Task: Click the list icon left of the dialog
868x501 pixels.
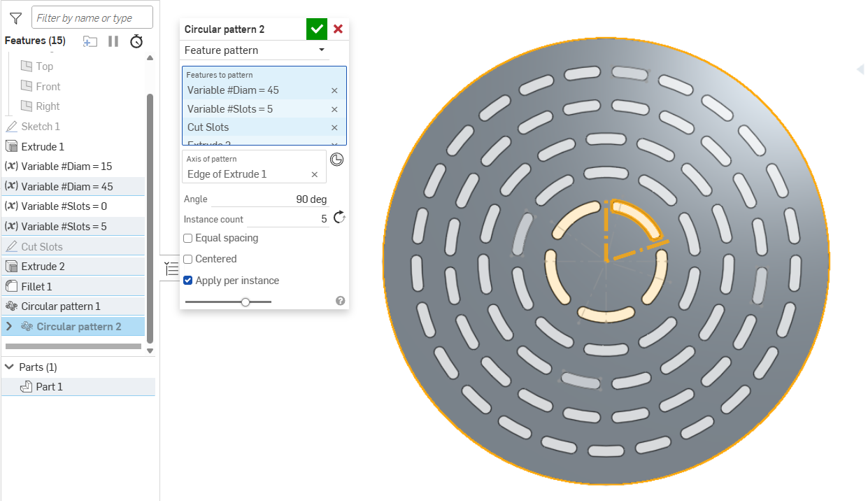Action: click(171, 268)
